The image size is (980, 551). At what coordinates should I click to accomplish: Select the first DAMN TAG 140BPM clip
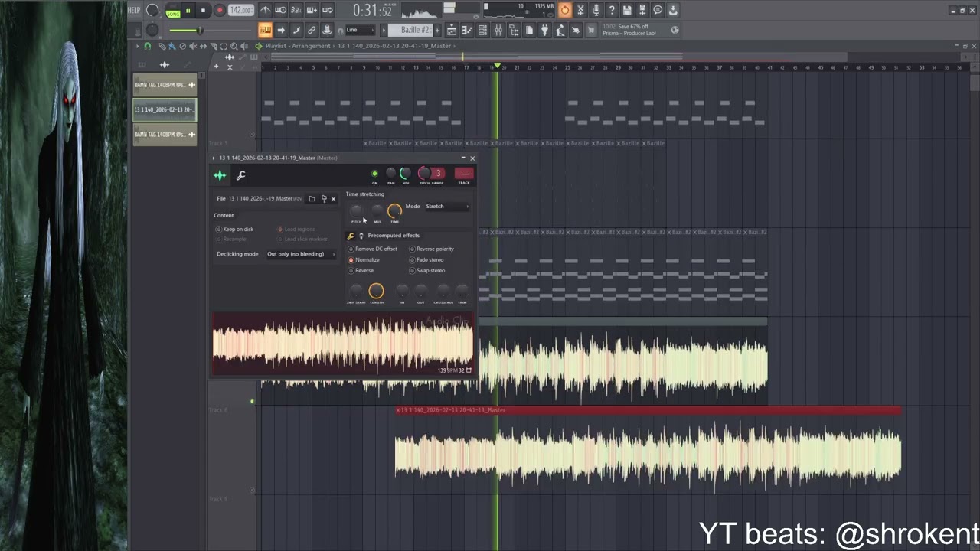(x=165, y=85)
